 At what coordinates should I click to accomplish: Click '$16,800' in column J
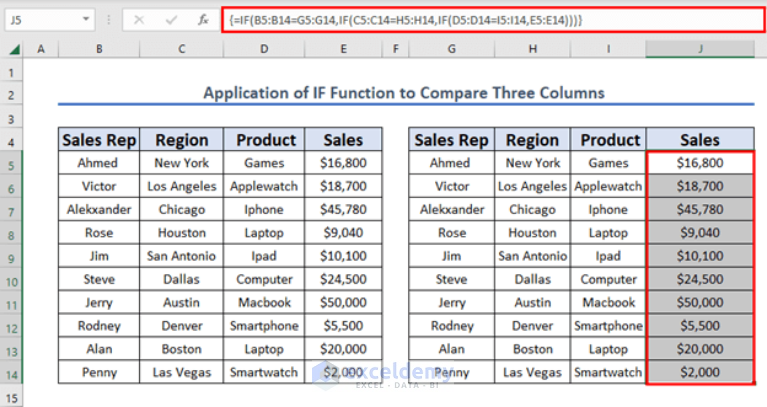pos(700,163)
